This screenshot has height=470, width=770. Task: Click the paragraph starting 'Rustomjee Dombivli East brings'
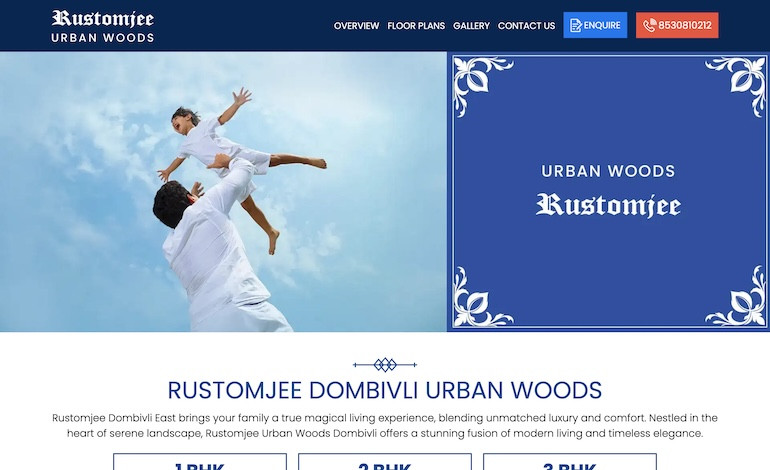pyautogui.click(x=385, y=425)
